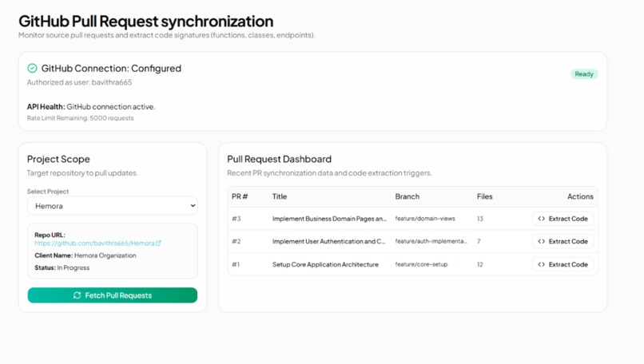The height and width of the screenshot is (364, 644).
Task: Click the green check icon beside GitHub Connection
Action: [x=32, y=68]
